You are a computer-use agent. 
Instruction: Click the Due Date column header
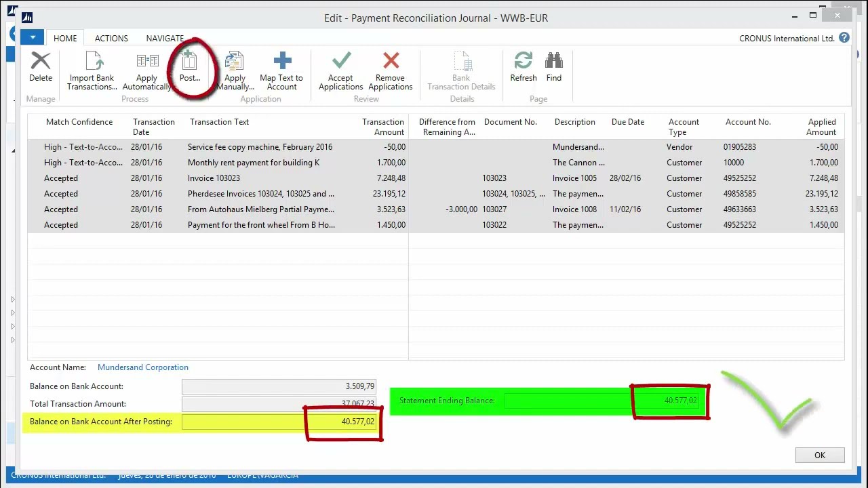[627, 122]
